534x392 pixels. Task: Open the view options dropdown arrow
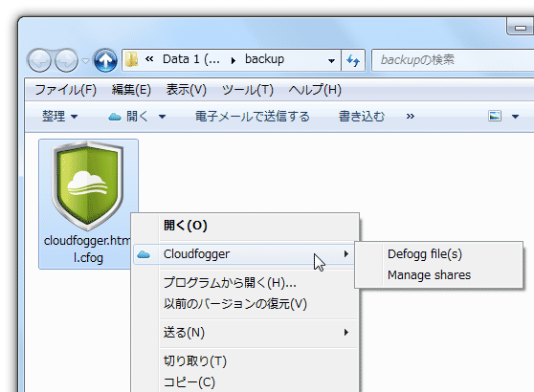[x=515, y=117]
